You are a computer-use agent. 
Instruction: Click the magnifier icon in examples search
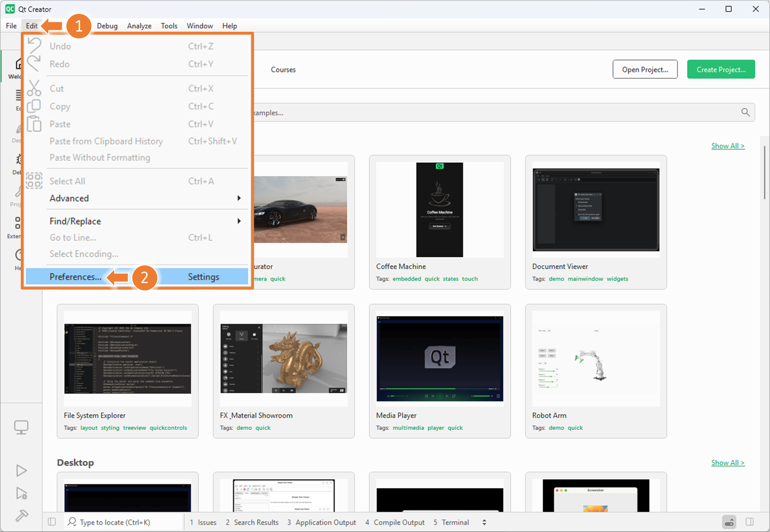coord(745,112)
